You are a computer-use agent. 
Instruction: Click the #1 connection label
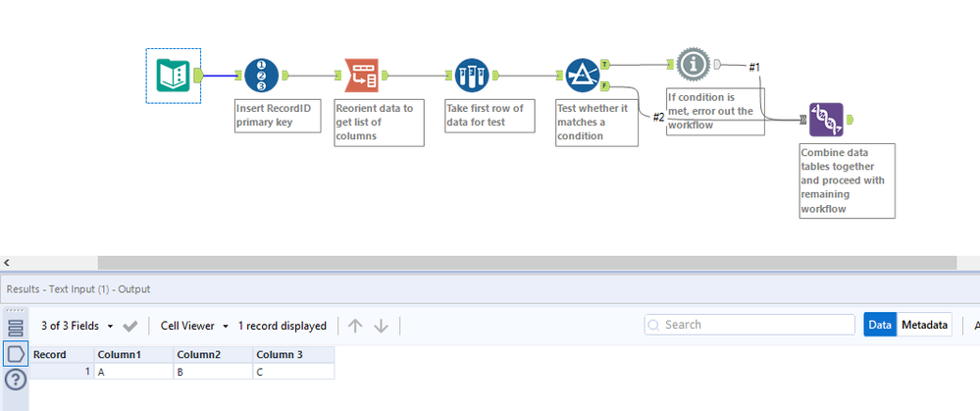[754, 67]
